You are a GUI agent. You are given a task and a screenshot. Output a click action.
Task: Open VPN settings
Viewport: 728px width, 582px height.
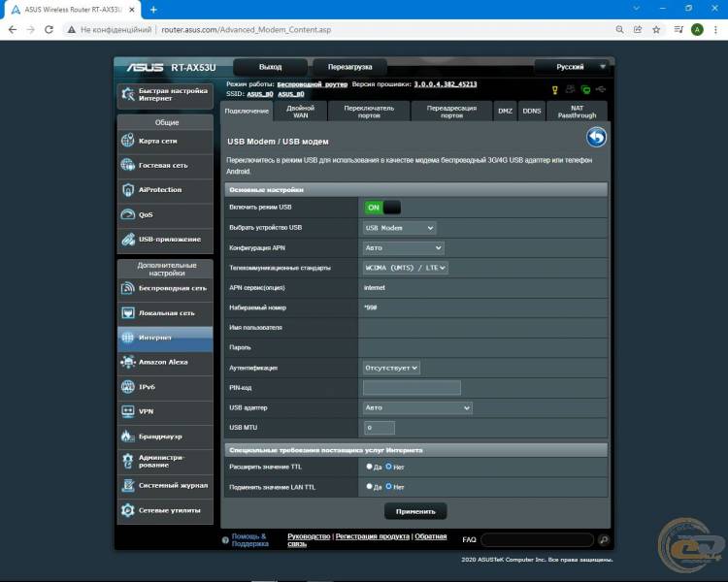tap(165, 411)
